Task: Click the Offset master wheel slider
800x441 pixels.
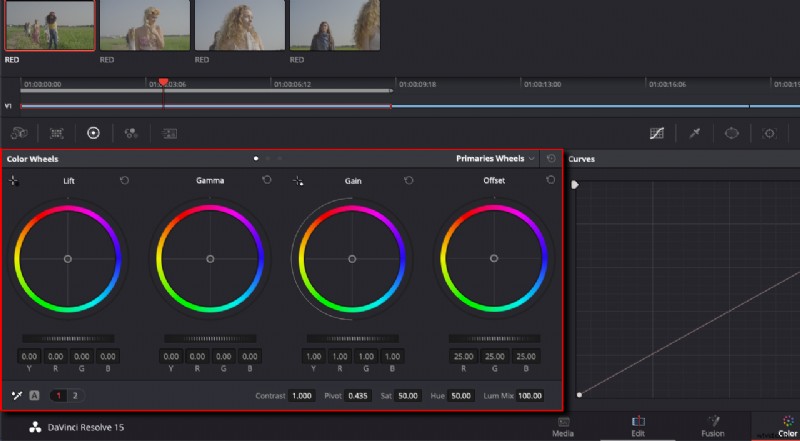Action: pos(494,338)
